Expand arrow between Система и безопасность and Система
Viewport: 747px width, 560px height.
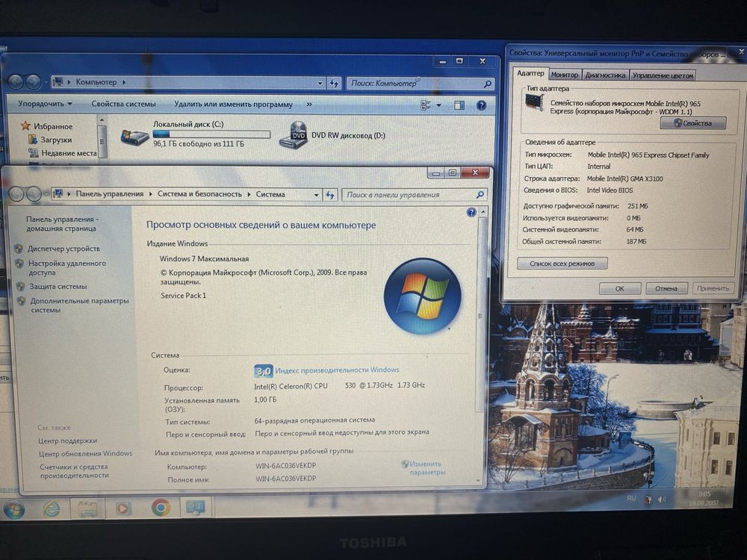tap(249, 194)
